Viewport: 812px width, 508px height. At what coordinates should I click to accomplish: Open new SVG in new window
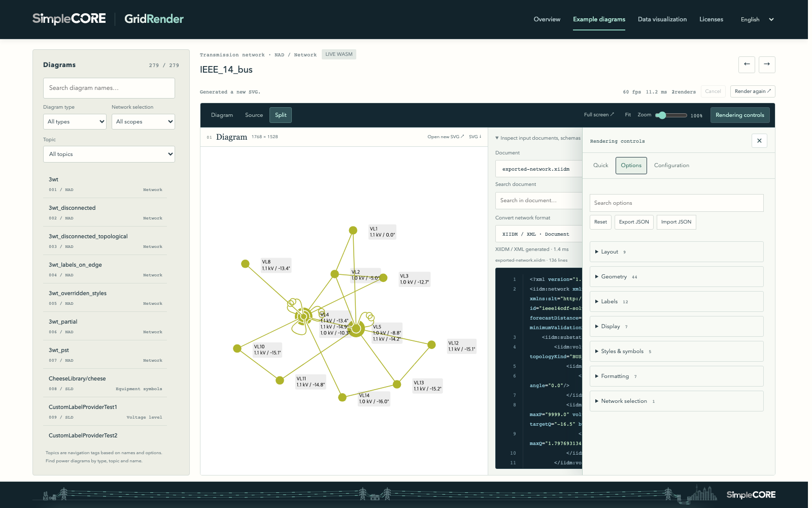[446, 137]
